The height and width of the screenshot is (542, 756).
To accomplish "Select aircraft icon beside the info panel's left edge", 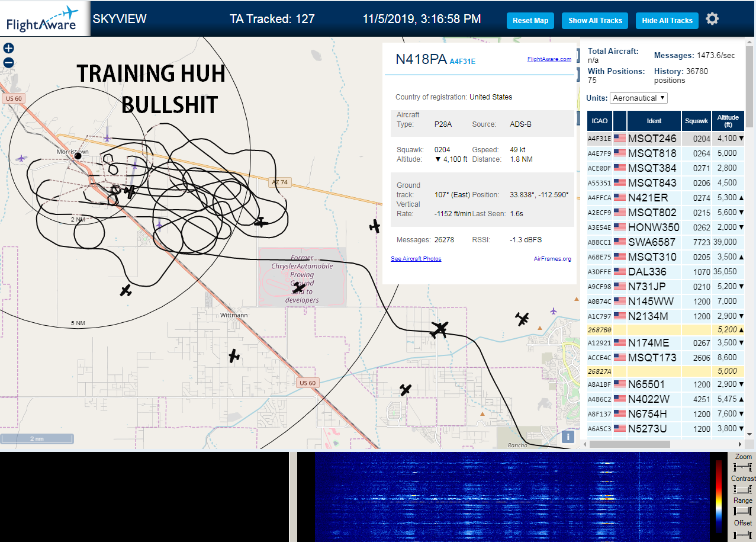I will (x=374, y=226).
